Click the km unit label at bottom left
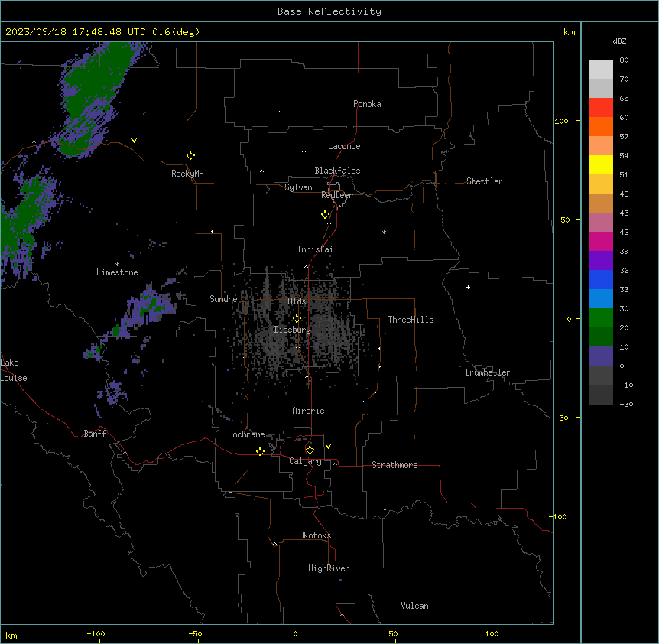Image resolution: width=659 pixels, height=644 pixels. [x=11, y=635]
